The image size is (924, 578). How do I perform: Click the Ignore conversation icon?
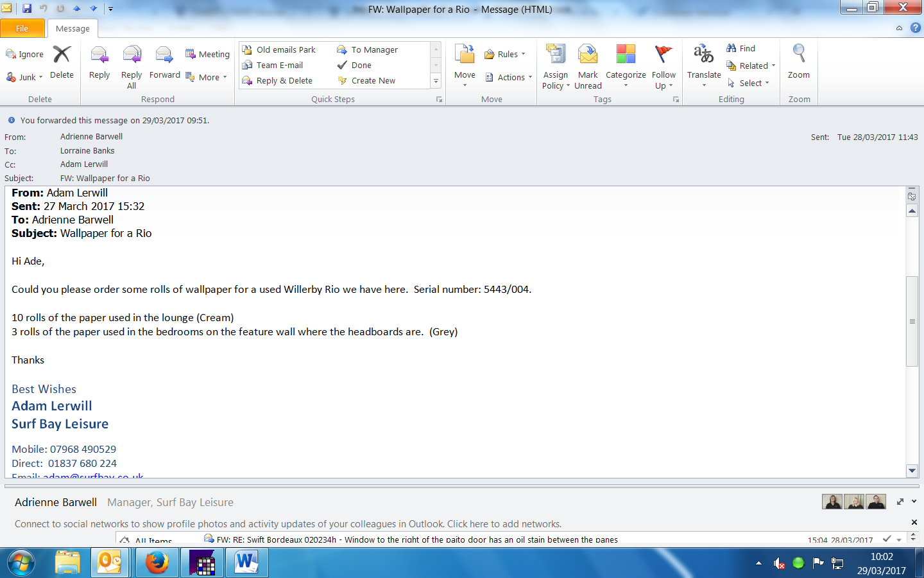click(x=11, y=55)
